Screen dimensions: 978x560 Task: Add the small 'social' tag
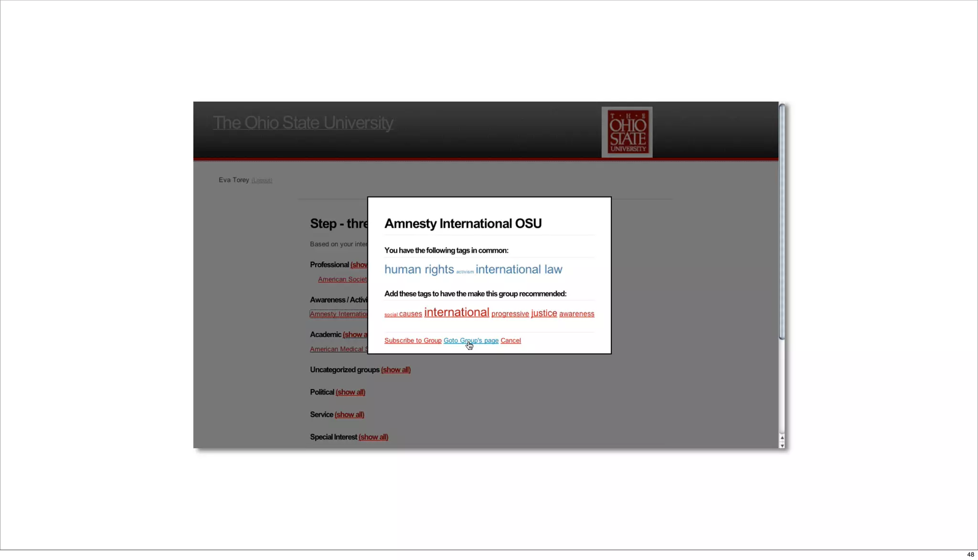(391, 315)
